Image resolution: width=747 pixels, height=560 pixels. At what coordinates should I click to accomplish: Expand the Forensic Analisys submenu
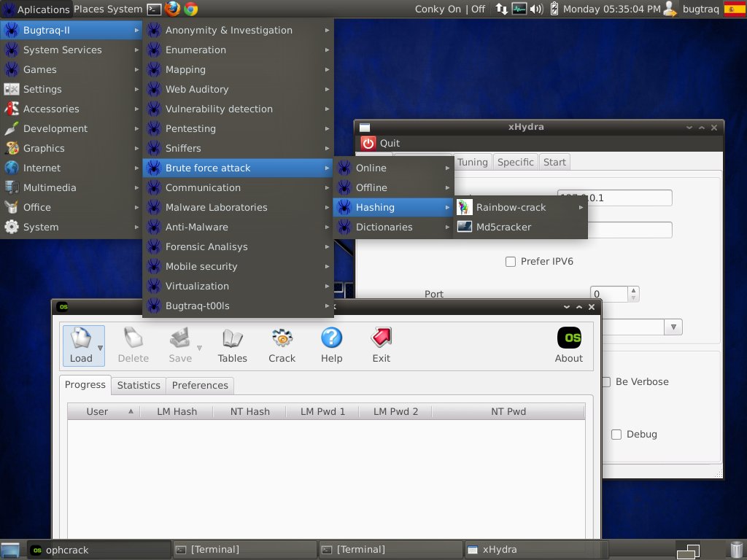pyautogui.click(x=238, y=246)
